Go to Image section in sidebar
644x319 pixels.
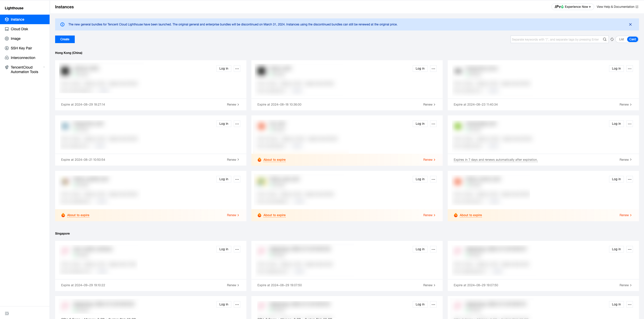25,39
